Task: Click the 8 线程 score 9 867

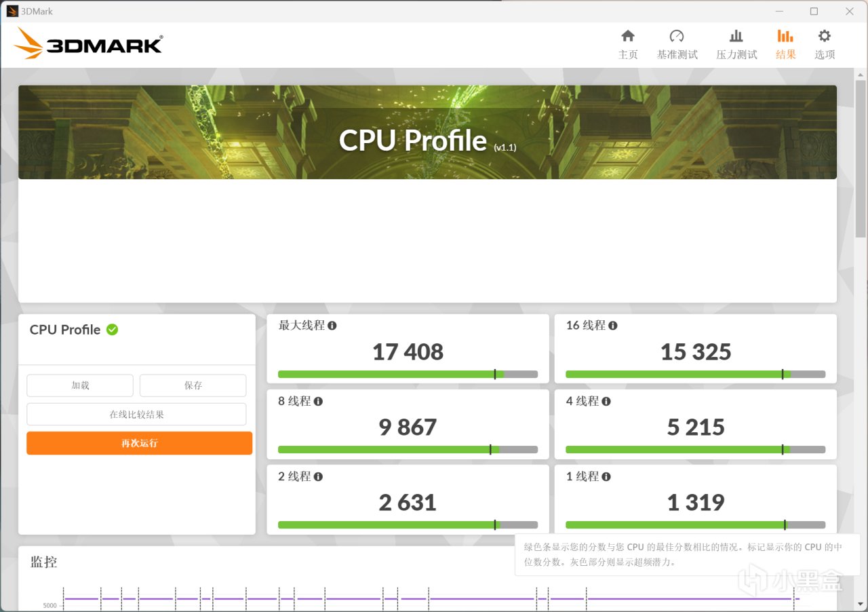Action: pyautogui.click(x=408, y=427)
